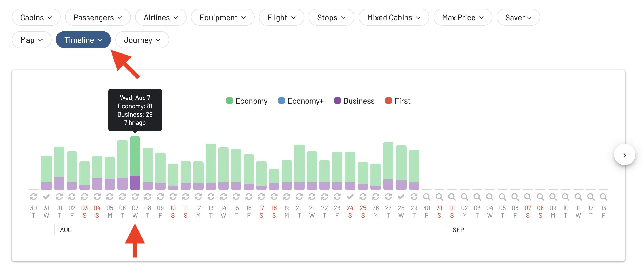Click the Aug 25 date label

[x=363, y=211]
